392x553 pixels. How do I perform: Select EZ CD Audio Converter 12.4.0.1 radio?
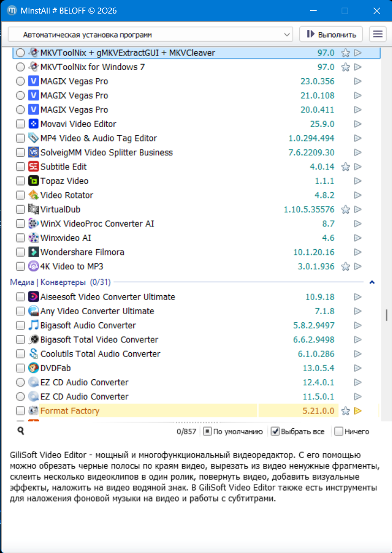pos(21,382)
